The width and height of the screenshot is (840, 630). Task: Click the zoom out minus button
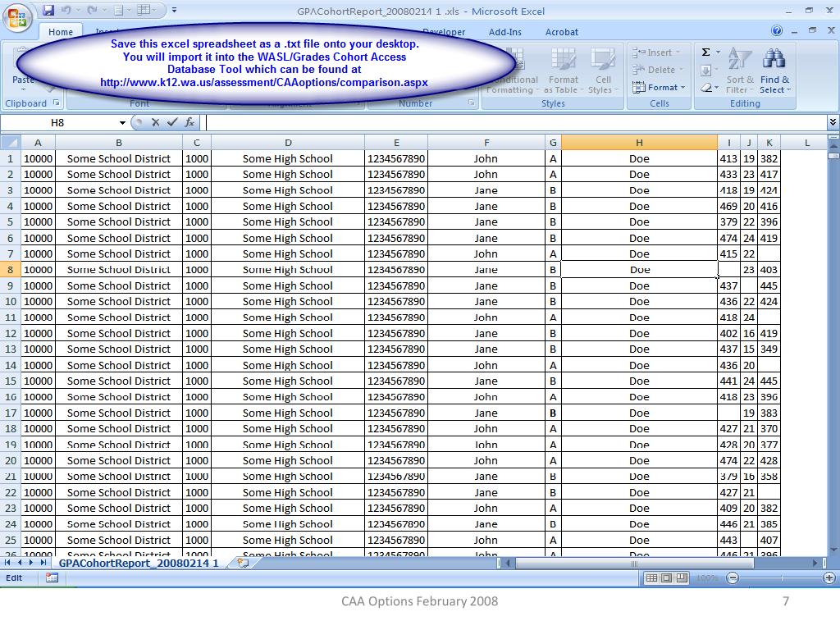pos(733,578)
